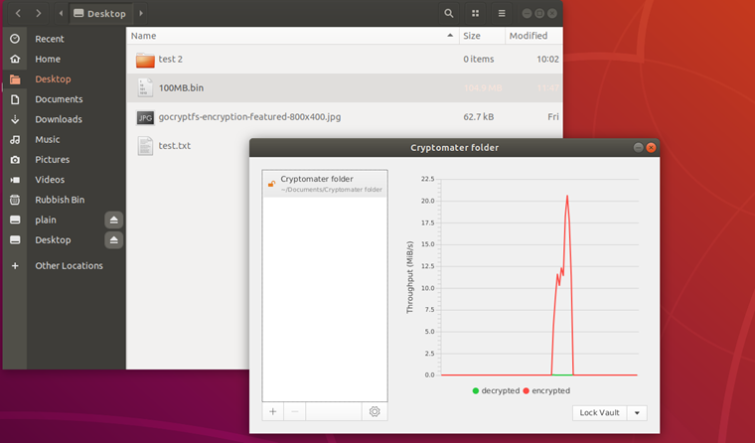The width and height of the screenshot is (755, 443).
Task: Click the Home house icon
Action: tap(15, 59)
